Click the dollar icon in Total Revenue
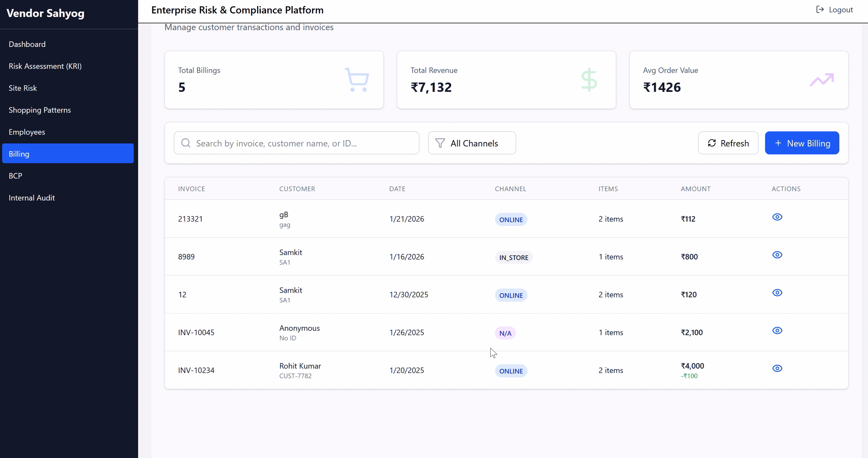This screenshot has height=458, width=868. pyautogui.click(x=589, y=80)
